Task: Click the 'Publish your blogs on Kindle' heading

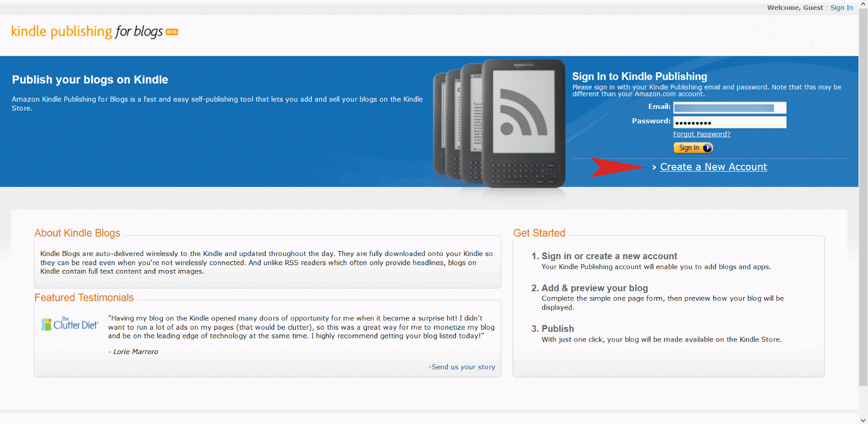Action: point(90,80)
